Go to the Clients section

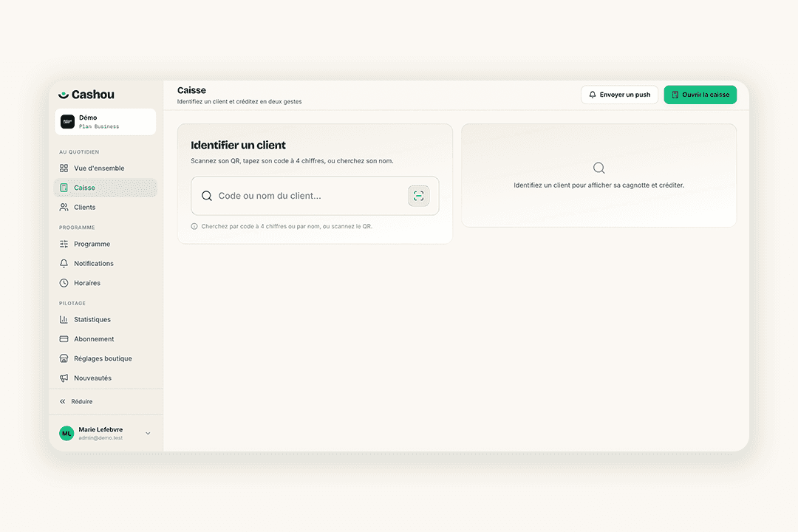(106, 207)
